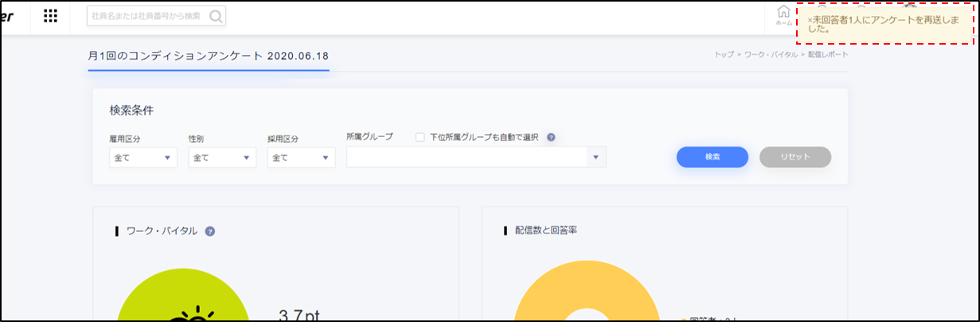Click the search magnifier icon
Screen dimensions: 980x322
coord(216,16)
